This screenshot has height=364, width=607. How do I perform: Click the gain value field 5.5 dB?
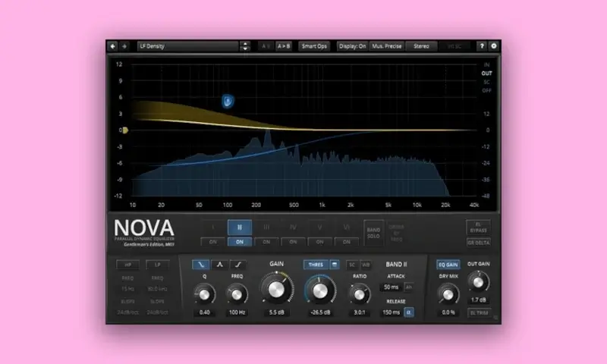[x=276, y=312]
